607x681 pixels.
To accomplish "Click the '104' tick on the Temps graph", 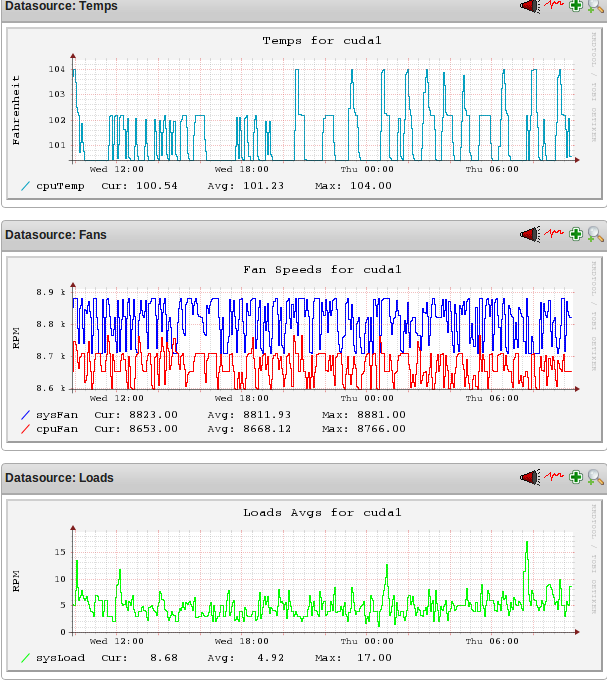I will point(56,69).
